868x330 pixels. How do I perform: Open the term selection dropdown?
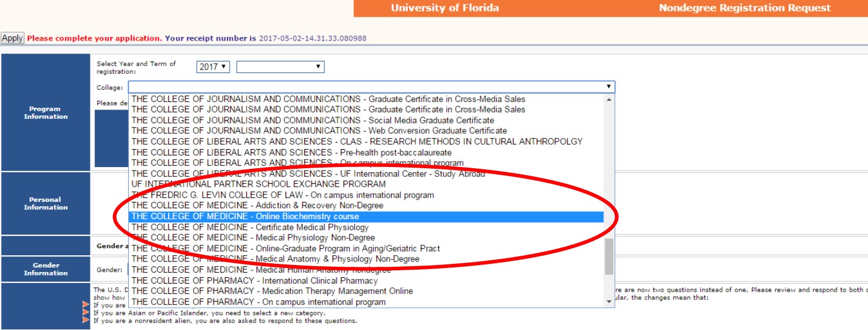tap(280, 67)
